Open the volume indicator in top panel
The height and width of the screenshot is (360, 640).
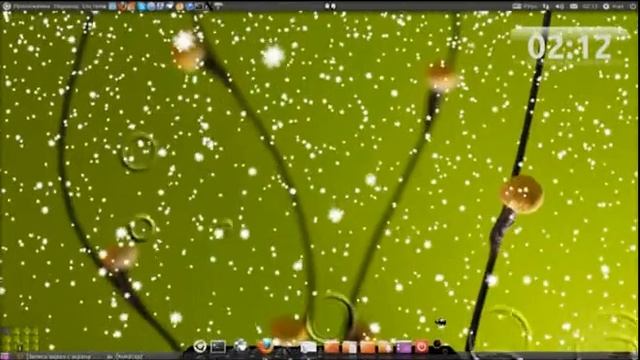[560, 7]
